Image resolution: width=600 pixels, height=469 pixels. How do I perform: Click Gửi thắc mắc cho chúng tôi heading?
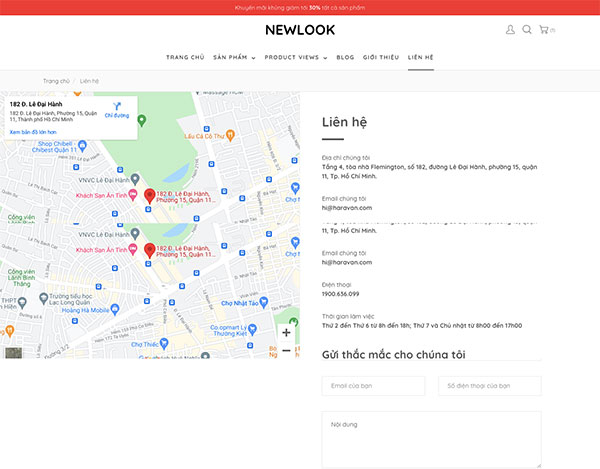coord(394,355)
